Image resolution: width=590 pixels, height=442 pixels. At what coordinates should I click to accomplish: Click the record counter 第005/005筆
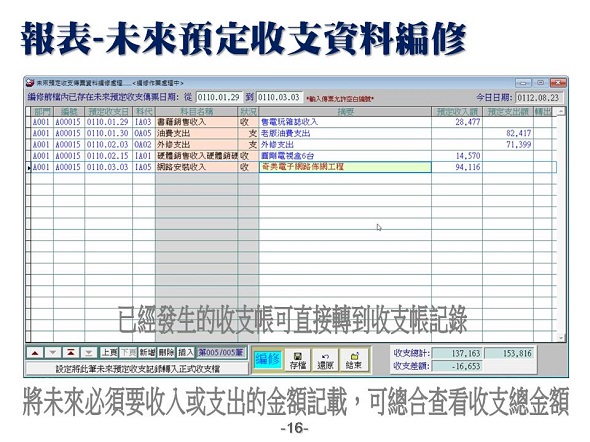(221, 353)
